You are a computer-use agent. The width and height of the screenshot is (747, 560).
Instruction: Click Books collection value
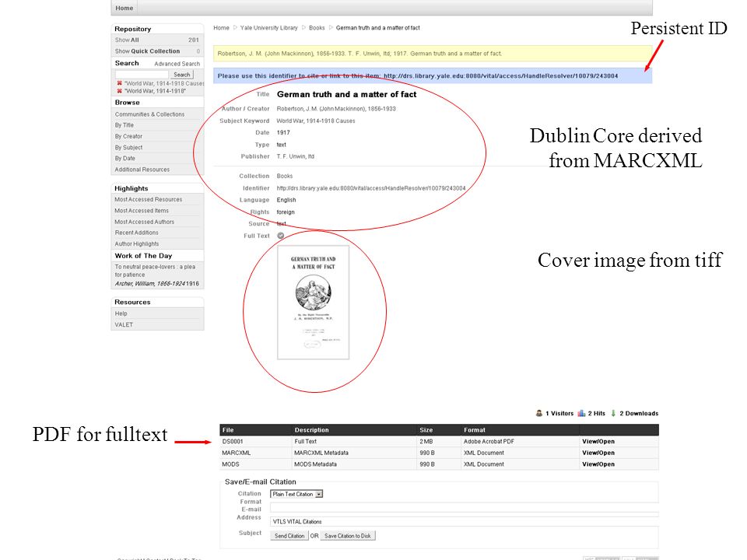point(285,177)
